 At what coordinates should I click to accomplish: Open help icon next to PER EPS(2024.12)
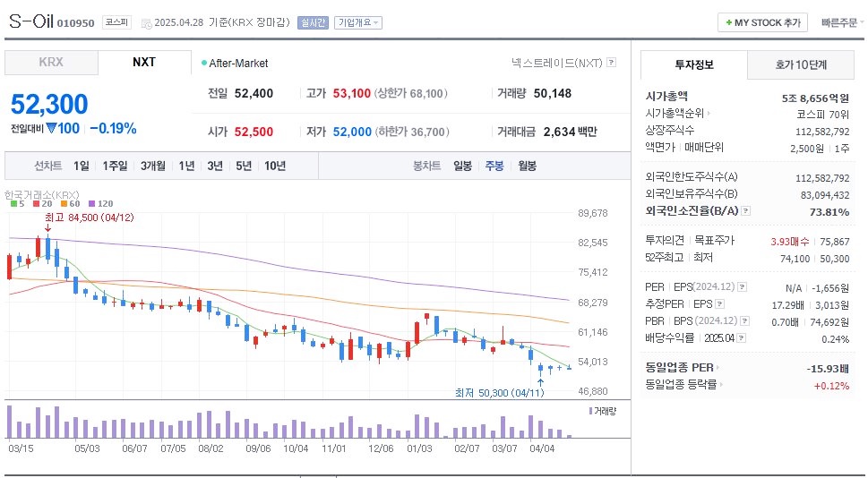743,287
